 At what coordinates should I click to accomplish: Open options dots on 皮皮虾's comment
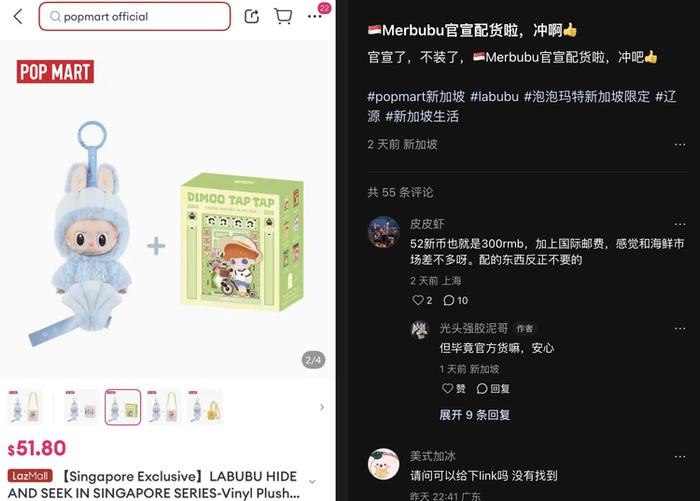point(680,224)
